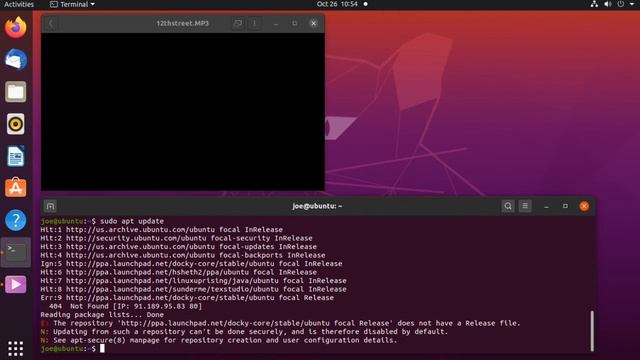Minimize the 12thstreet.MP3 window
This screenshot has width=640, height=360.
[x=276, y=23]
